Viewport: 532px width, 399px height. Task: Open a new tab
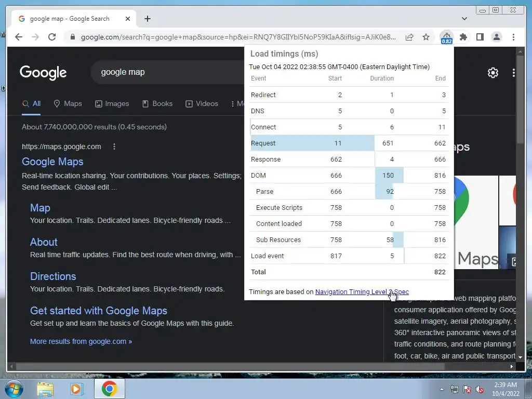pyautogui.click(x=147, y=19)
